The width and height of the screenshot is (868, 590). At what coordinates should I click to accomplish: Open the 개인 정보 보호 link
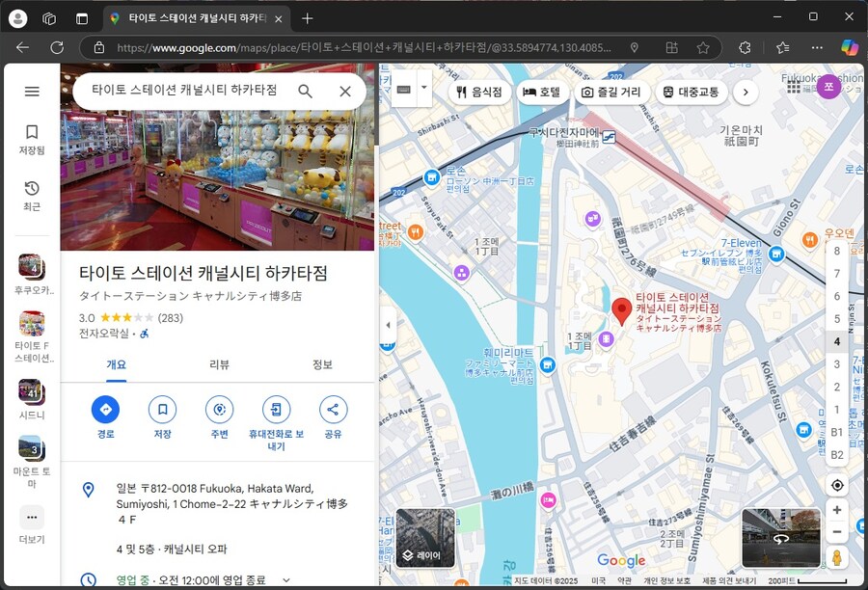tap(667, 580)
